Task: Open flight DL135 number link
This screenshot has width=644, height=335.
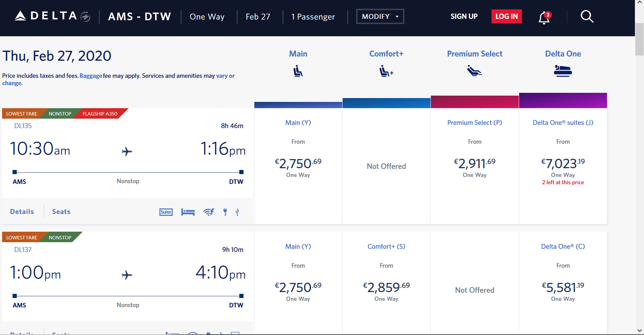Action: tap(23, 126)
